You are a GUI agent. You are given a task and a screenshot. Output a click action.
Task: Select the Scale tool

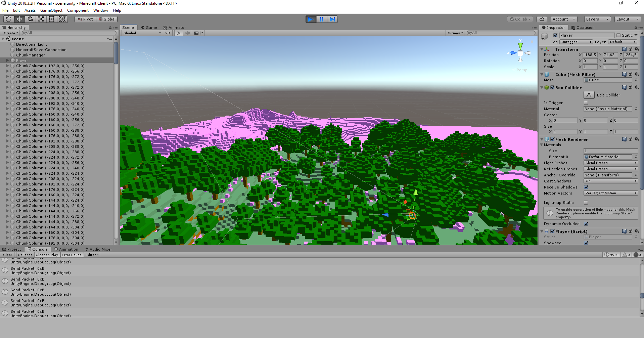click(41, 19)
